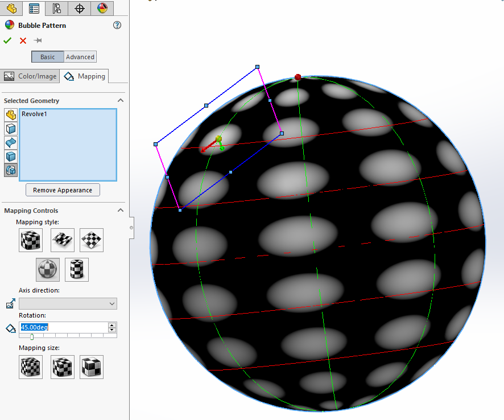The width and height of the screenshot is (504, 420).
Task: Enable the spherical mapping style
Action: click(x=48, y=269)
